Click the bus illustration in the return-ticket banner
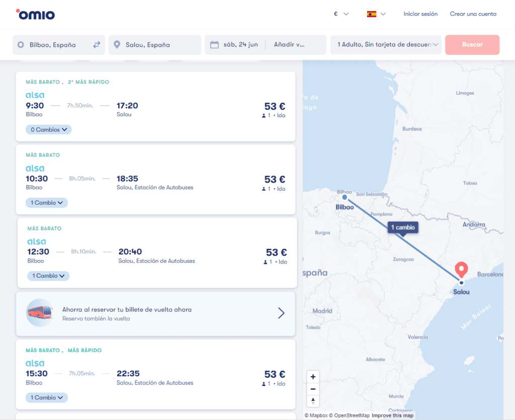This screenshot has width=515, height=420. (x=40, y=313)
